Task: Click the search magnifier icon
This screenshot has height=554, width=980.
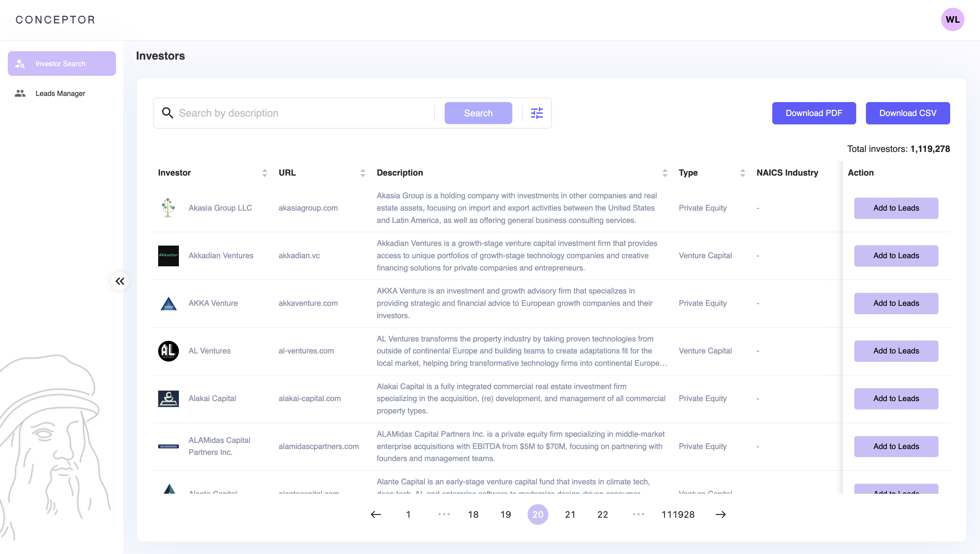Action: [x=168, y=113]
